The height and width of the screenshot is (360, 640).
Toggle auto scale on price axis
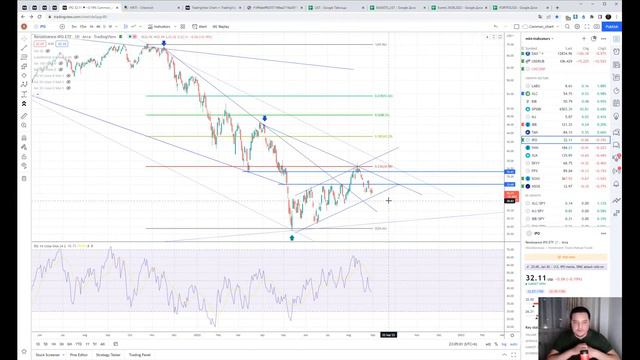pyautogui.click(x=513, y=344)
